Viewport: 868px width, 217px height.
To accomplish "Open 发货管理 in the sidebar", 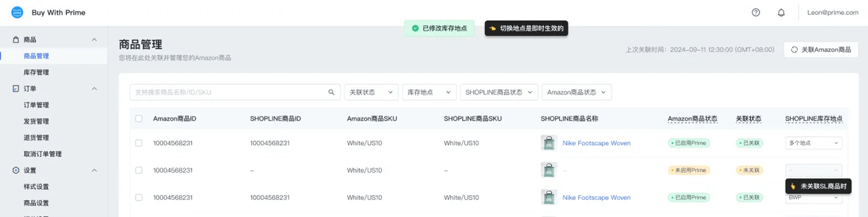I will click(x=36, y=121).
